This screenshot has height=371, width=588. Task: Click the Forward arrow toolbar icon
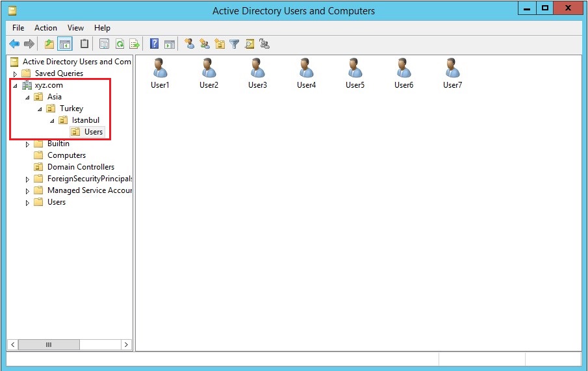[x=29, y=44]
